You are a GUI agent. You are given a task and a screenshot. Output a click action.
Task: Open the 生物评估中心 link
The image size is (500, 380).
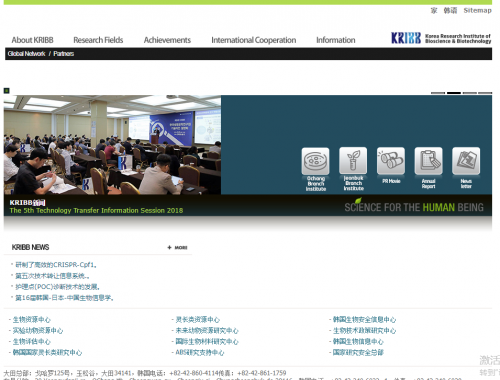coord(31,342)
